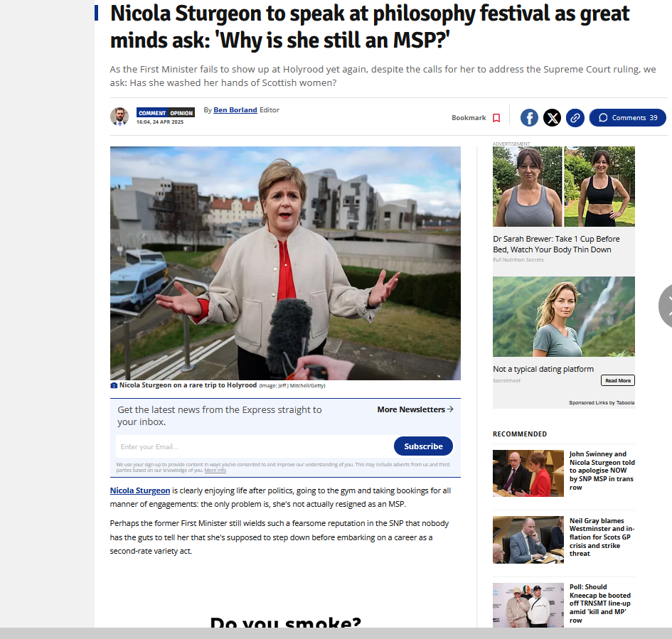
Task: Share article via X icon
Action: [x=552, y=118]
